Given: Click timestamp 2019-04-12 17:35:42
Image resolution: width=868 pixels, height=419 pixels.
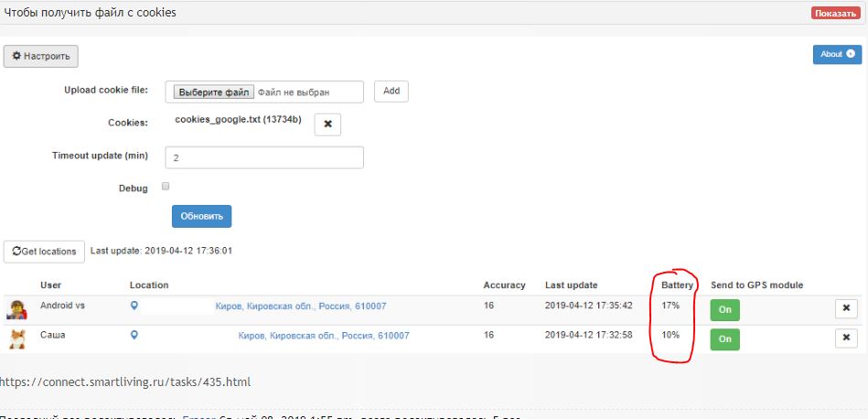Looking at the screenshot, I should (588, 305).
